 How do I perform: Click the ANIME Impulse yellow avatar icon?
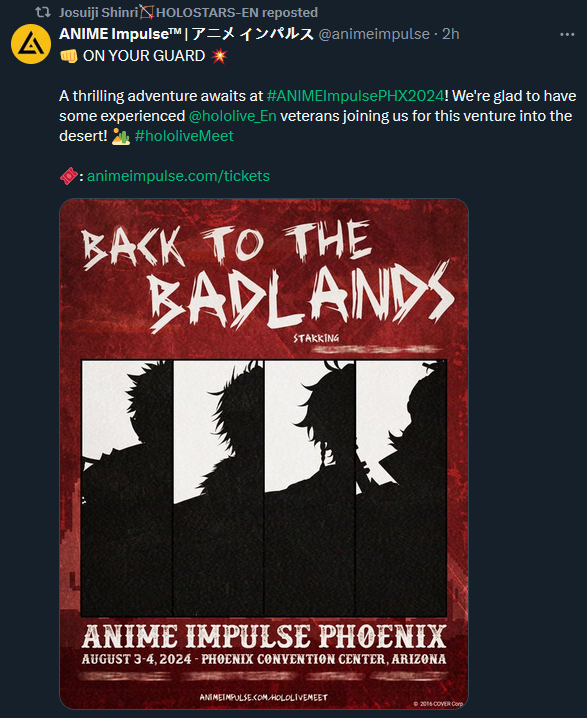(31, 44)
